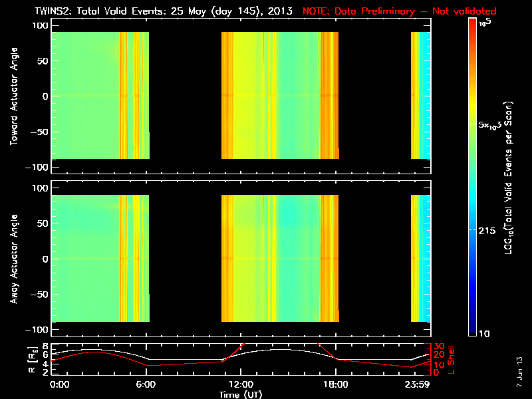Screen dimensions: 532x399
Task: Click the 'R [RE]' axis label
Action: pos(33,360)
